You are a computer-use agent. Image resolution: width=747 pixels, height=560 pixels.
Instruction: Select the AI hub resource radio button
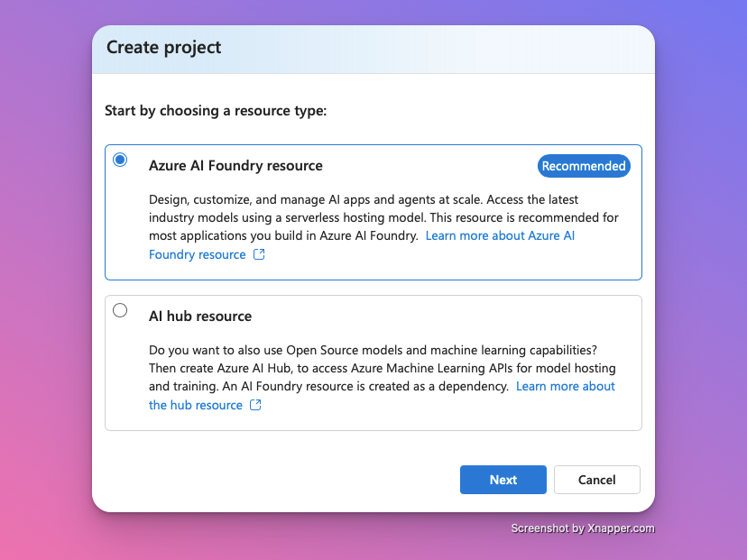120,309
